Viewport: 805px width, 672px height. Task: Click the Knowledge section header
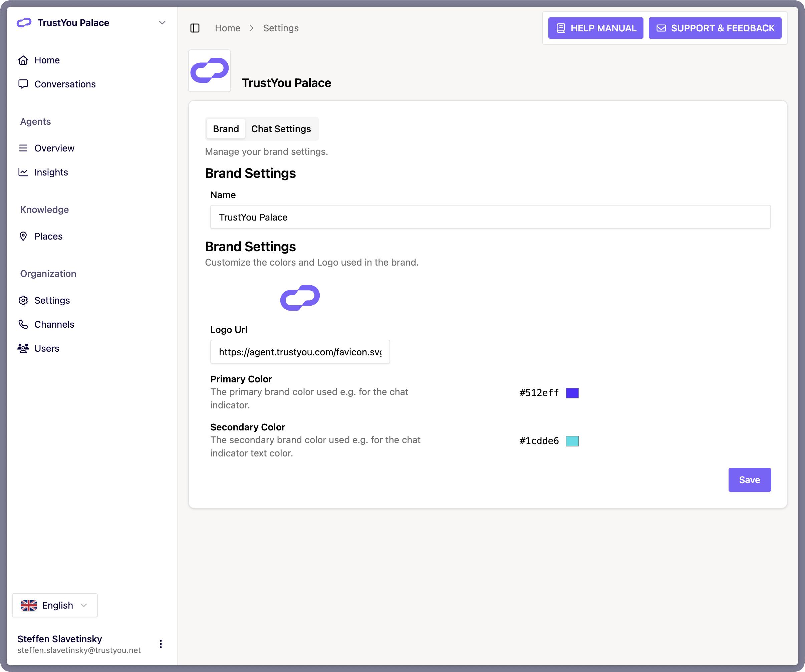click(x=44, y=209)
